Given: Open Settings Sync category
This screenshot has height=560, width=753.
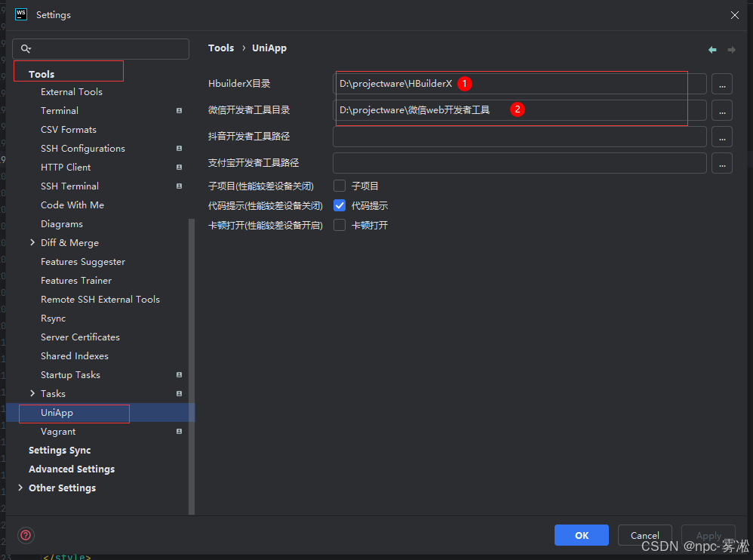Looking at the screenshot, I should point(60,450).
